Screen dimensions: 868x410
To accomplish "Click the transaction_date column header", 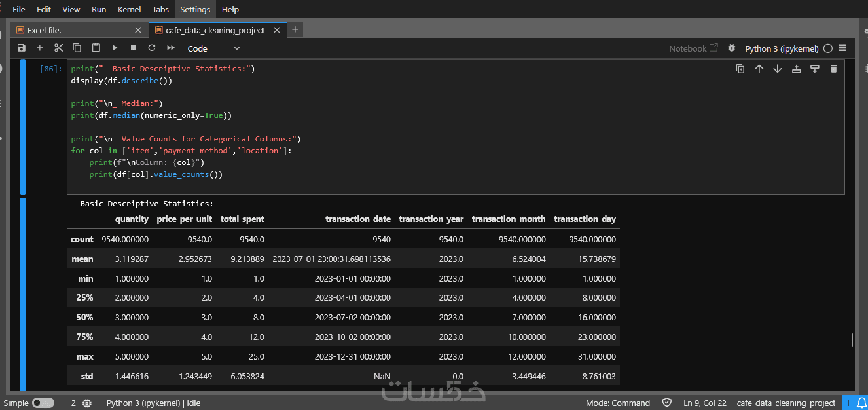I will (x=357, y=219).
